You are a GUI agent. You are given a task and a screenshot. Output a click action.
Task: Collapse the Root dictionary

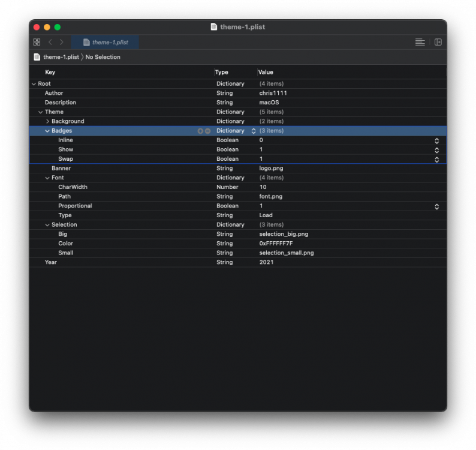click(34, 84)
